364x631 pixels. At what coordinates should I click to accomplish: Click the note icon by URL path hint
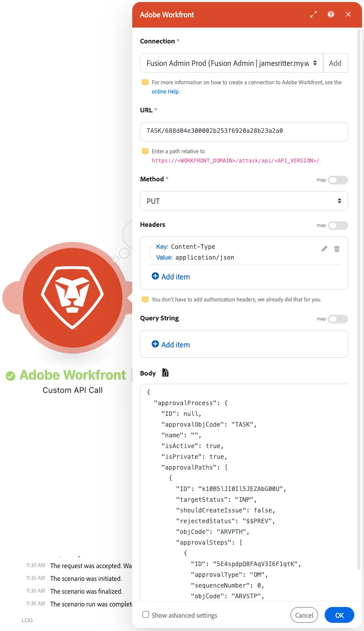[145, 152]
